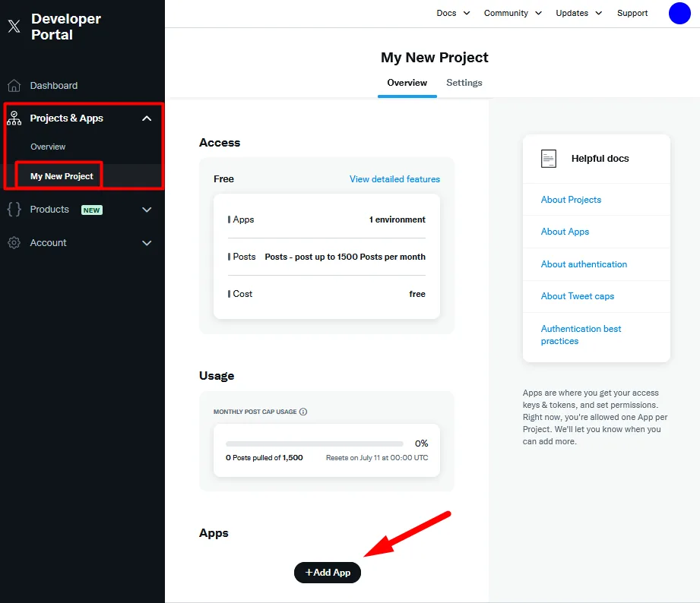Open Dashboard in the sidebar

[53, 86]
